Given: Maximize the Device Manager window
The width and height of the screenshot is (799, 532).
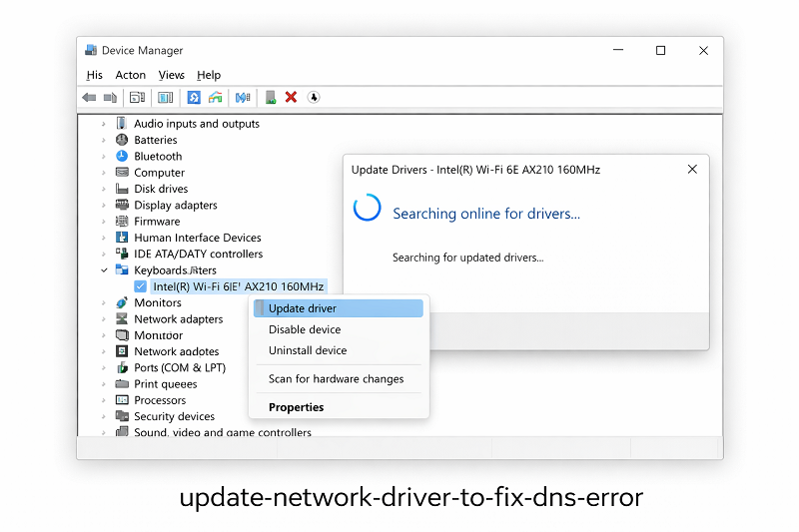Looking at the screenshot, I should click(x=660, y=50).
